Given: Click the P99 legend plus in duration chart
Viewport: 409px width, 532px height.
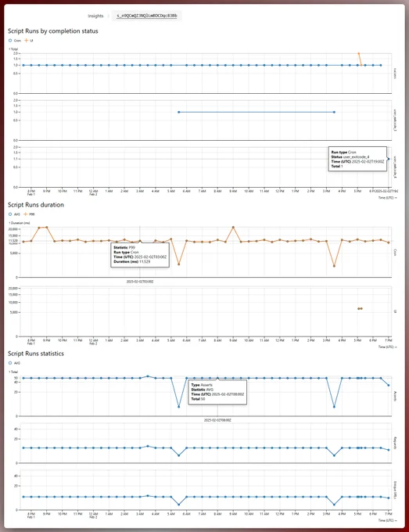Looking at the screenshot, I should 26,214.
